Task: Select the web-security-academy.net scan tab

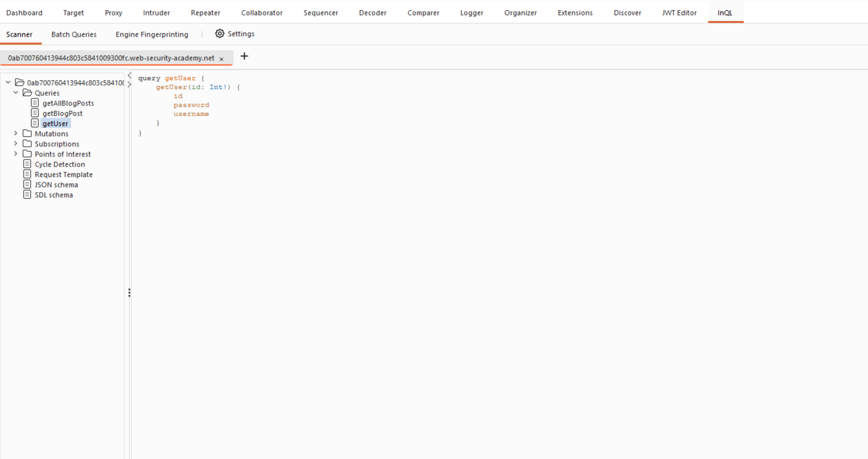Action: (111, 58)
